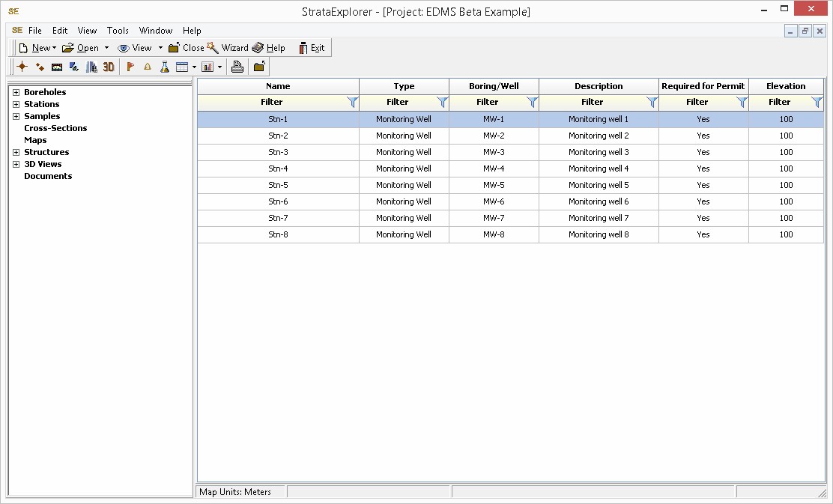
Task: Click the bell-shaped toolbar icon
Action: click(148, 67)
